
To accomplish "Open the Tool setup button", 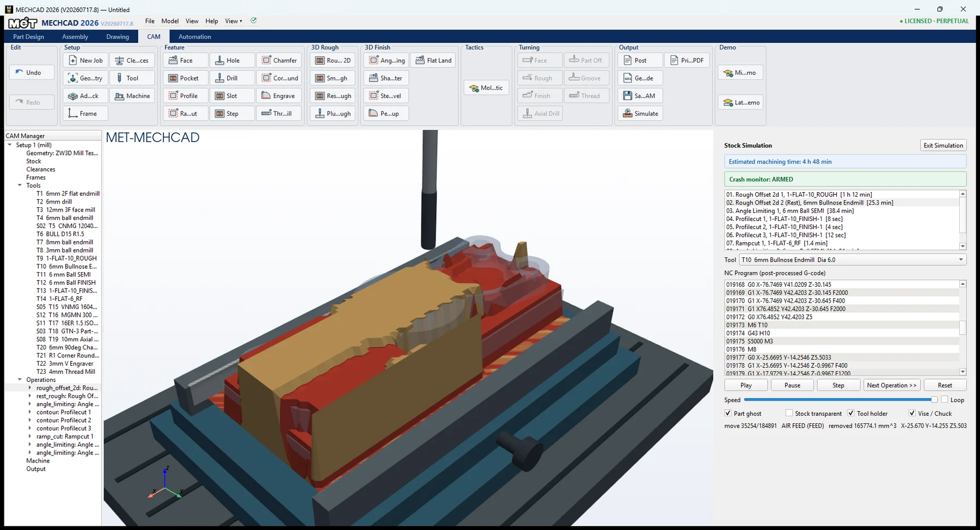I will [x=132, y=78].
